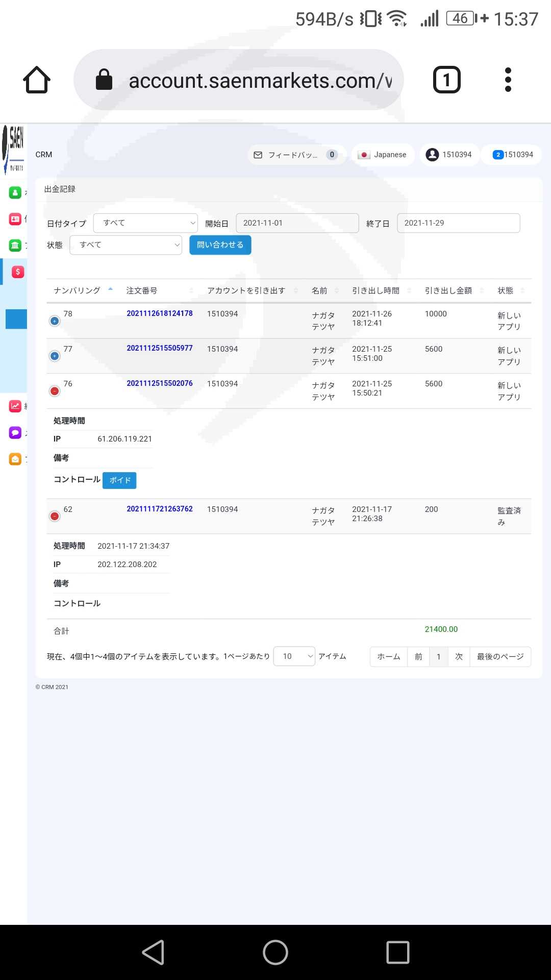The width and height of the screenshot is (551, 980).
Task: Open the red ID card sidebar icon
Action: coord(15,219)
